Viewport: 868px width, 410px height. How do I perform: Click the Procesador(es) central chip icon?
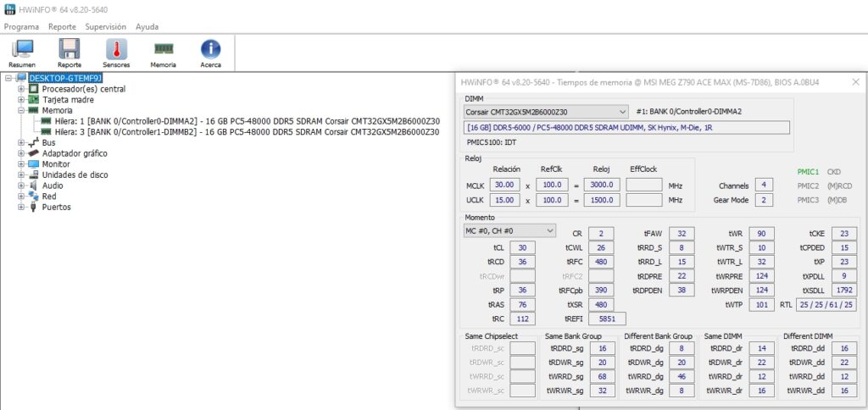(x=34, y=89)
